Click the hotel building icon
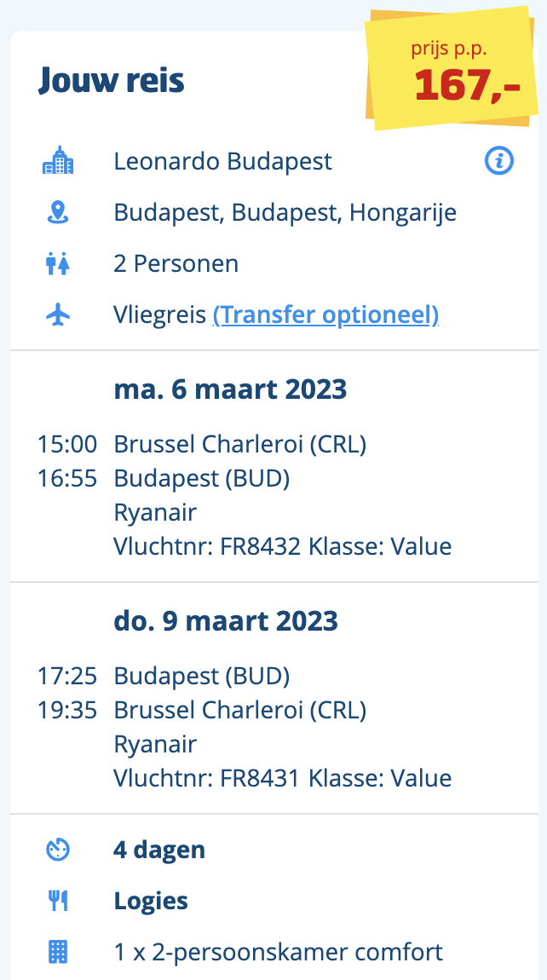547x980 pixels. pos(58,160)
